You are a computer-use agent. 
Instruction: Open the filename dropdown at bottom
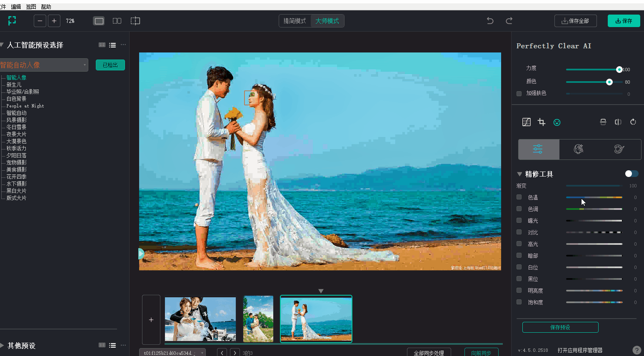click(x=172, y=353)
